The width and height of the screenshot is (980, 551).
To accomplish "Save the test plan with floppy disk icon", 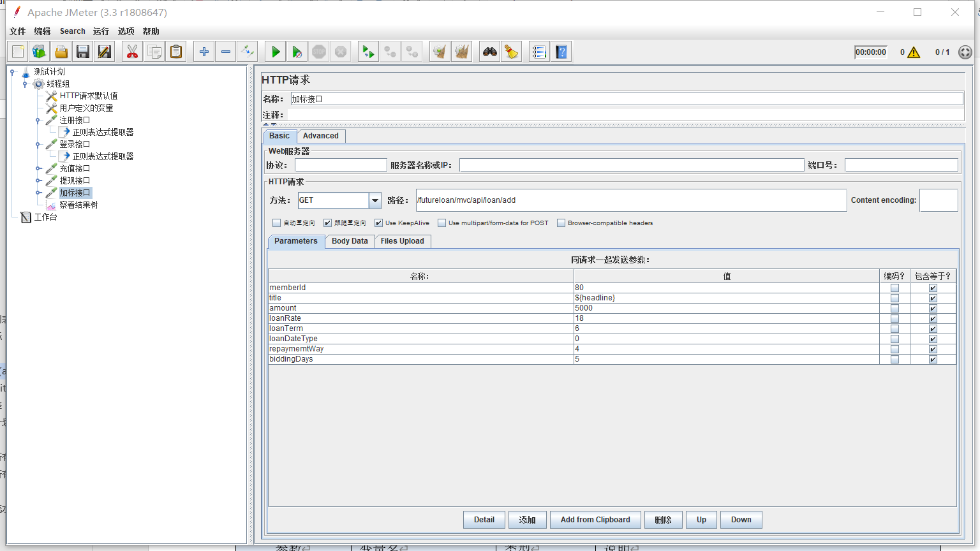I will (x=83, y=52).
